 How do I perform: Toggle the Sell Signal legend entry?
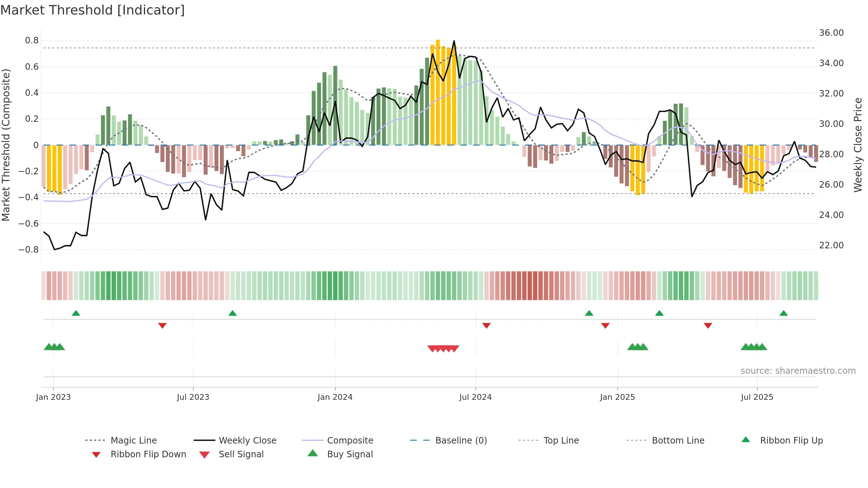[231, 454]
